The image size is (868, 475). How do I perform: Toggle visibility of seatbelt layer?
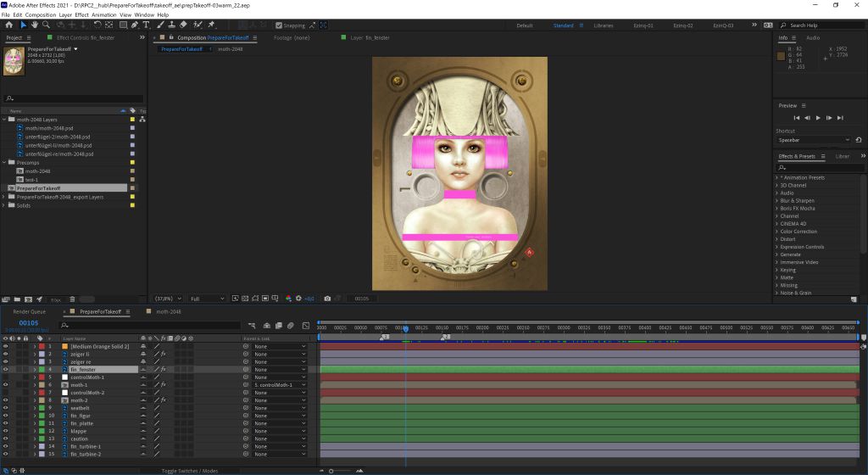pos(6,408)
